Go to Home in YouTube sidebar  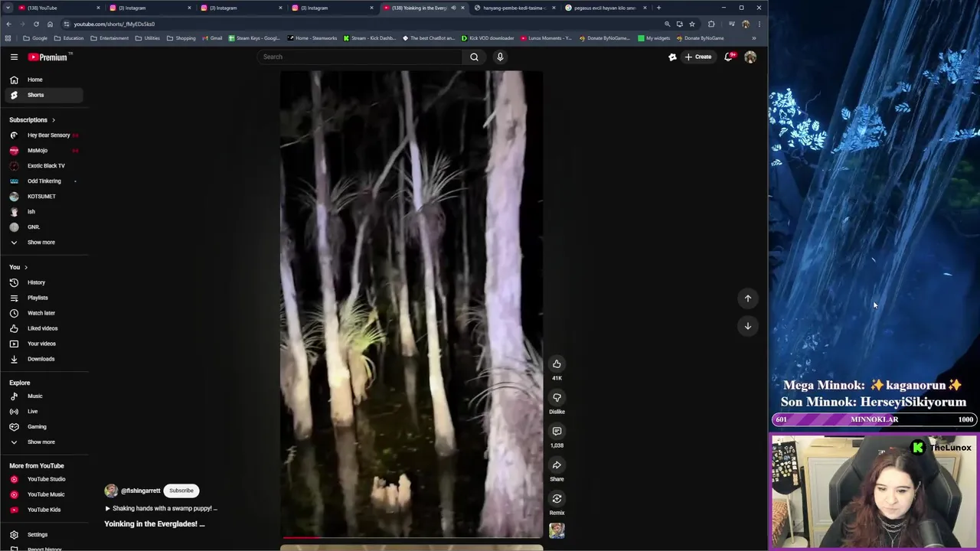[x=44, y=80]
